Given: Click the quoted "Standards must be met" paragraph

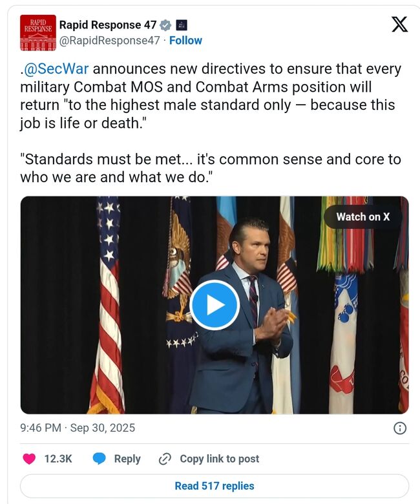Looking at the screenshot, I should point(210,168).
